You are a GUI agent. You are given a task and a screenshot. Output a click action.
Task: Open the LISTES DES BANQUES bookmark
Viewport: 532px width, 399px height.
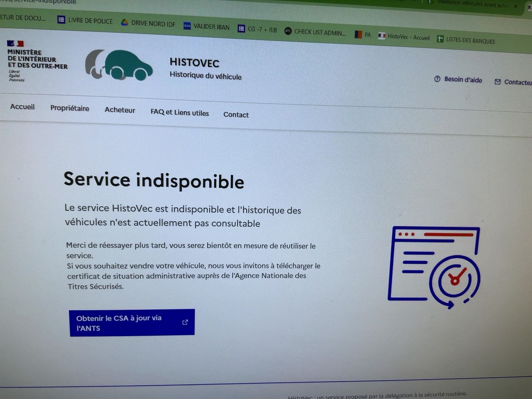(x=465, y=40)
